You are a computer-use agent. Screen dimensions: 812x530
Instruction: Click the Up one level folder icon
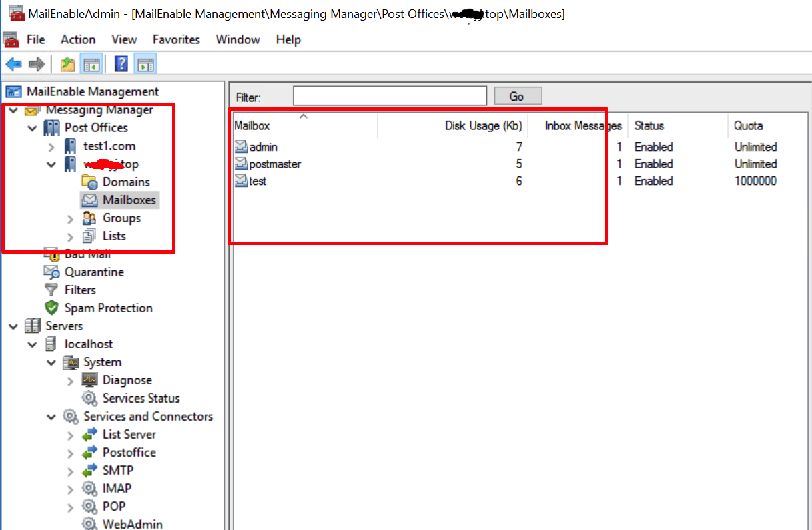pyautogui.click(x=67, y=64)
